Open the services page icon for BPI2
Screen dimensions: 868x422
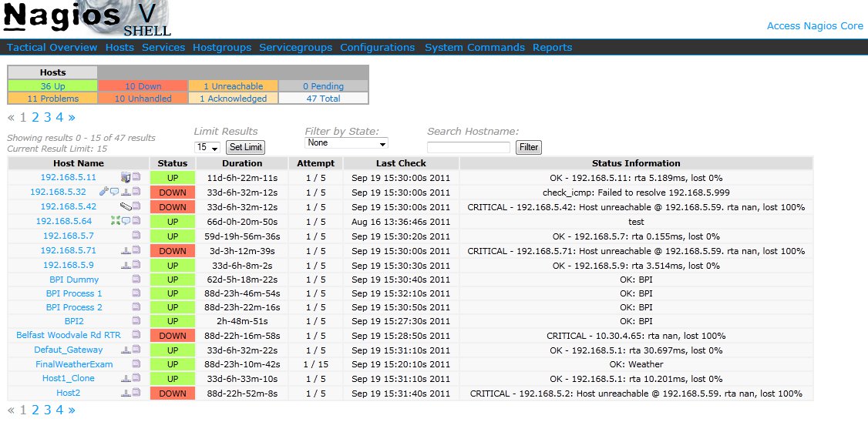coord(136,321)
